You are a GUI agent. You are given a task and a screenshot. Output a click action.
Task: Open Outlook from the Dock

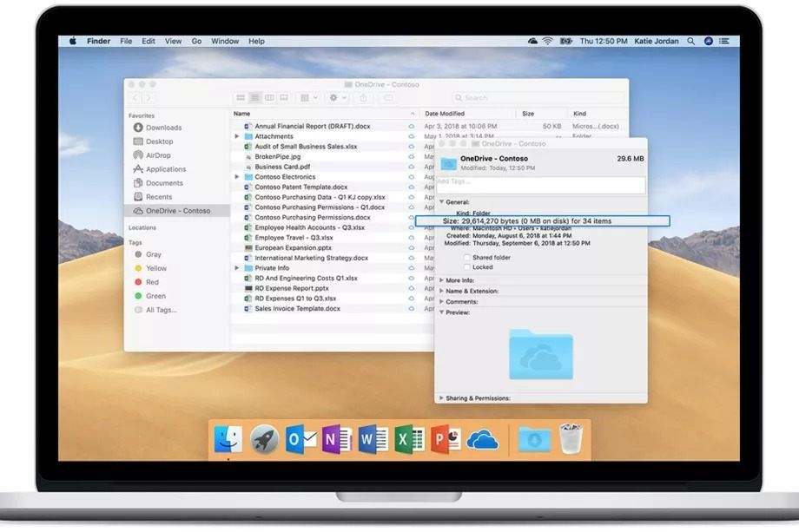(300, 439)
